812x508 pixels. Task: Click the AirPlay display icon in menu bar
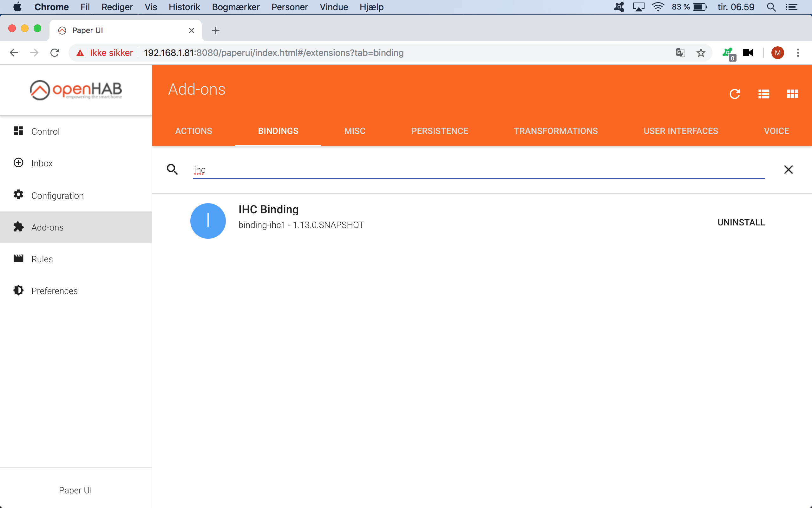coord(638,7)
